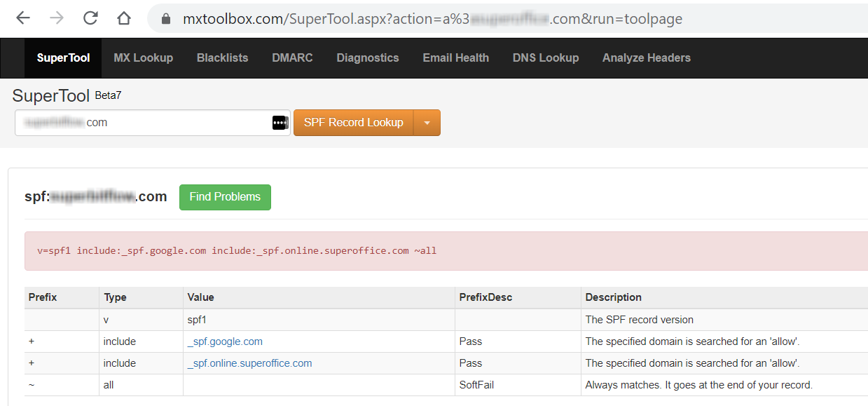
Task: Click the SuperTool page heading
Action: [51, 96]
